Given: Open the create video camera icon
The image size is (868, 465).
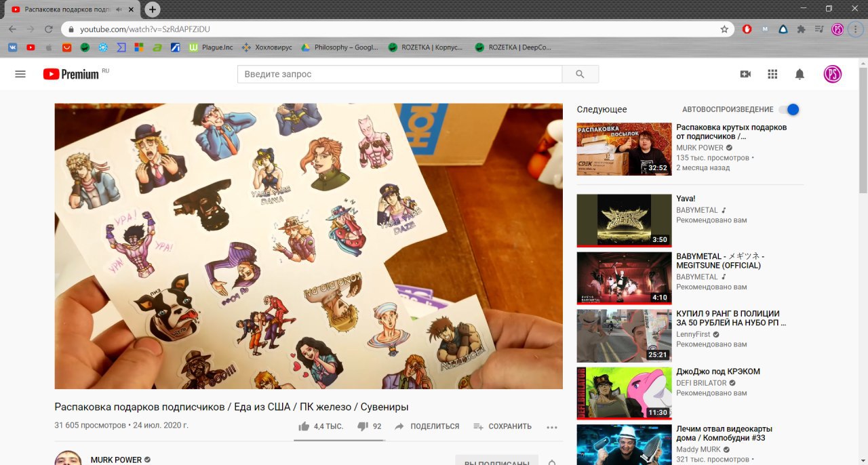Looking at the screenshot, I should click(x=745, y=74).
